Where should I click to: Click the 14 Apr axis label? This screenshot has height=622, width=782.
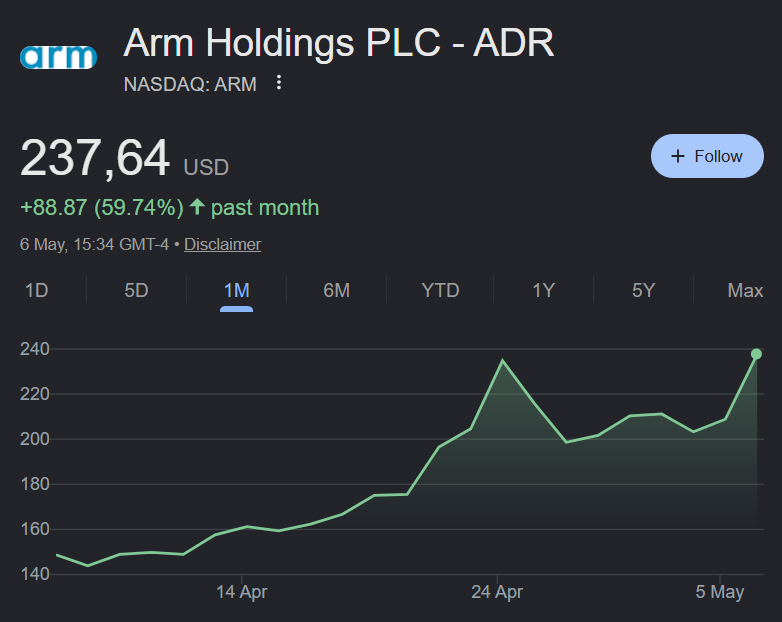pyautogui.click(x=241, y=592)
